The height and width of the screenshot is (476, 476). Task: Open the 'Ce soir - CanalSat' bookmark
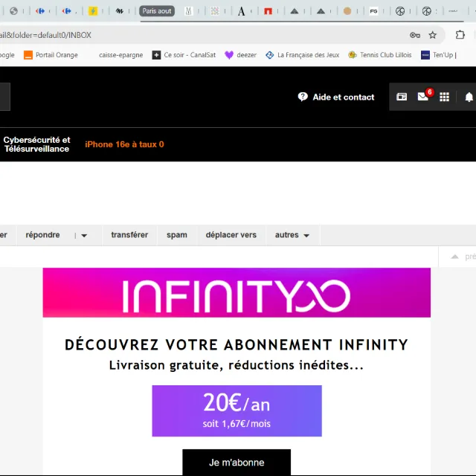(x=184, y=55)
